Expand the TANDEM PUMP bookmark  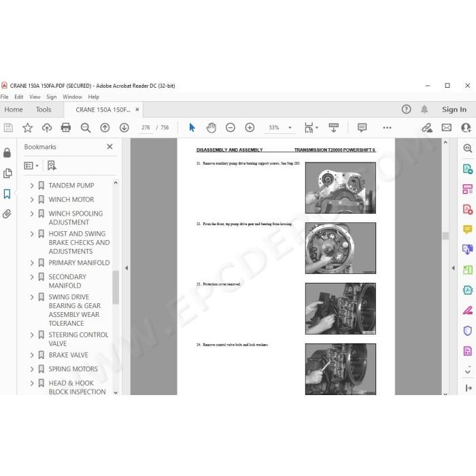tap(32, 186)
